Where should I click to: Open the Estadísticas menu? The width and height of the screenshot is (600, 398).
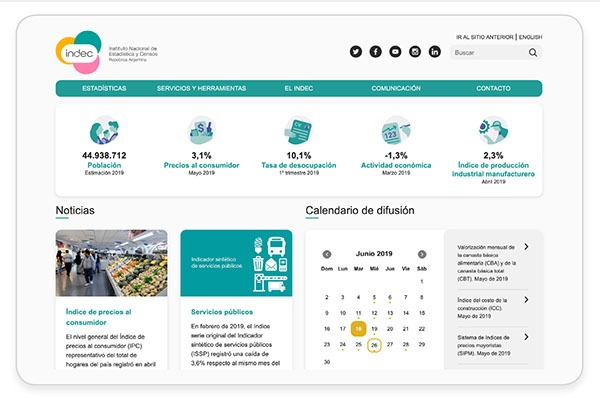tap(104, 88)
